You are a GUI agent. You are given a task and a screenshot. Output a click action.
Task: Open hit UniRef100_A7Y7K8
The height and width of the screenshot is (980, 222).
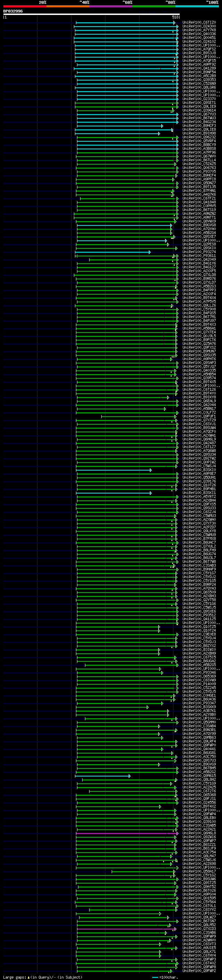[x=199, y=30]
